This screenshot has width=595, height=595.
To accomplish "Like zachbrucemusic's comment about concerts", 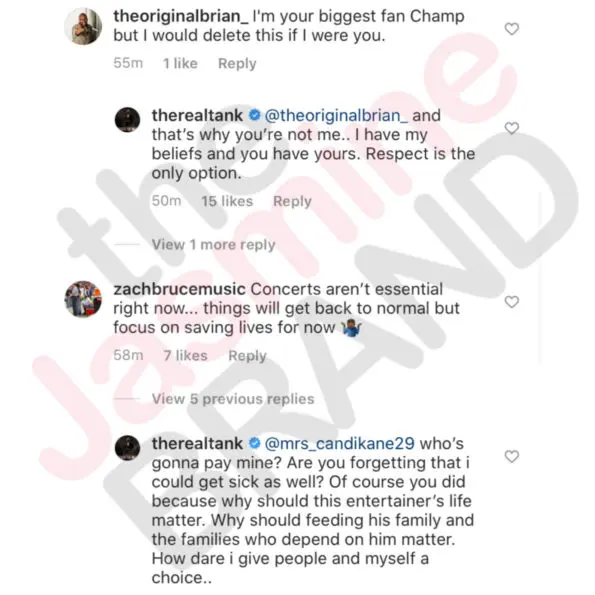I will [512, 302].
